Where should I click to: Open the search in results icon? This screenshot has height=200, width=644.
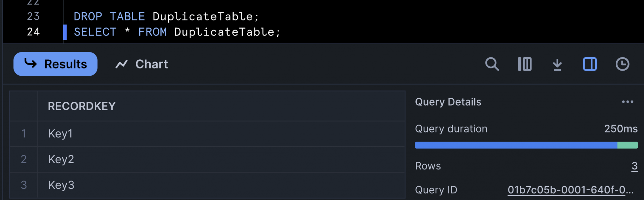tap(492, 64)
